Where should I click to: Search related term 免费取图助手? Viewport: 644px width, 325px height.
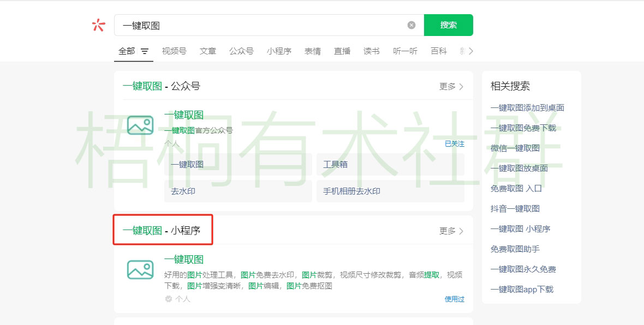tap(515, 249)
